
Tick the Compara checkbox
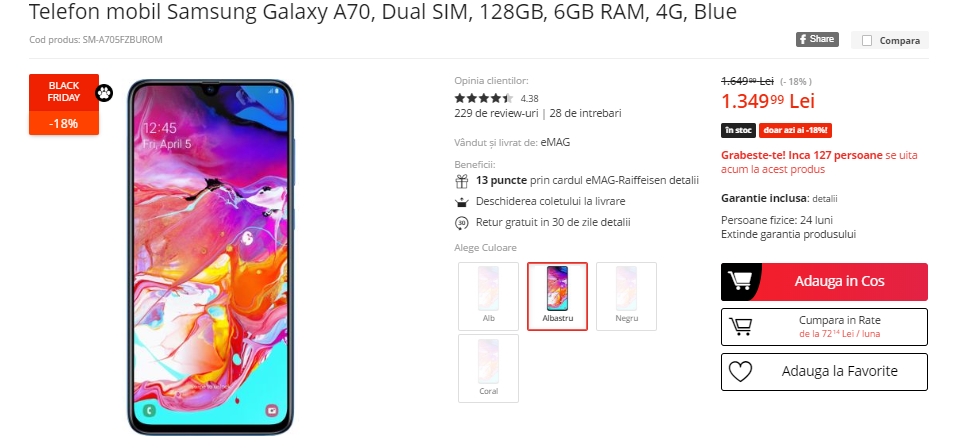click(866, 41)
